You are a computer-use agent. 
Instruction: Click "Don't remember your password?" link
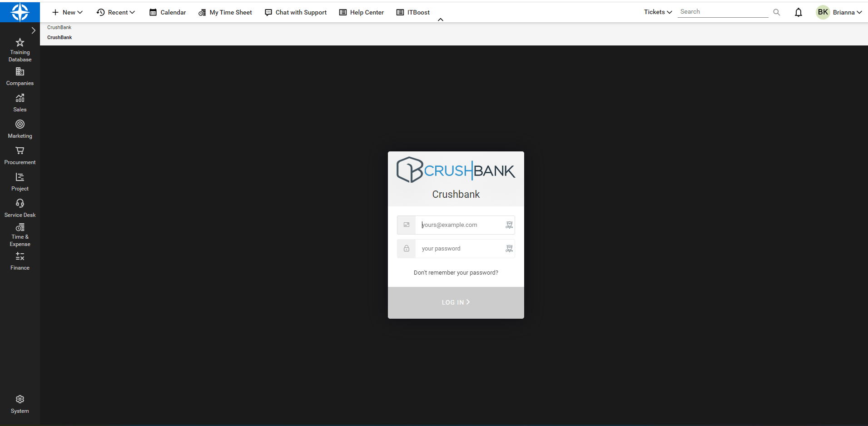[456, 273]
